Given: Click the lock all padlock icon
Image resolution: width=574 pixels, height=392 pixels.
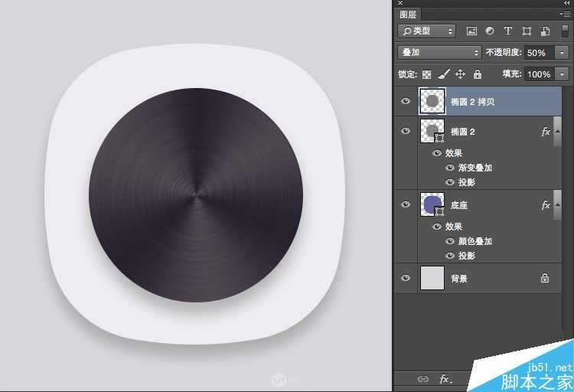Looking at the screenshot, I should (x=477, y=74).
